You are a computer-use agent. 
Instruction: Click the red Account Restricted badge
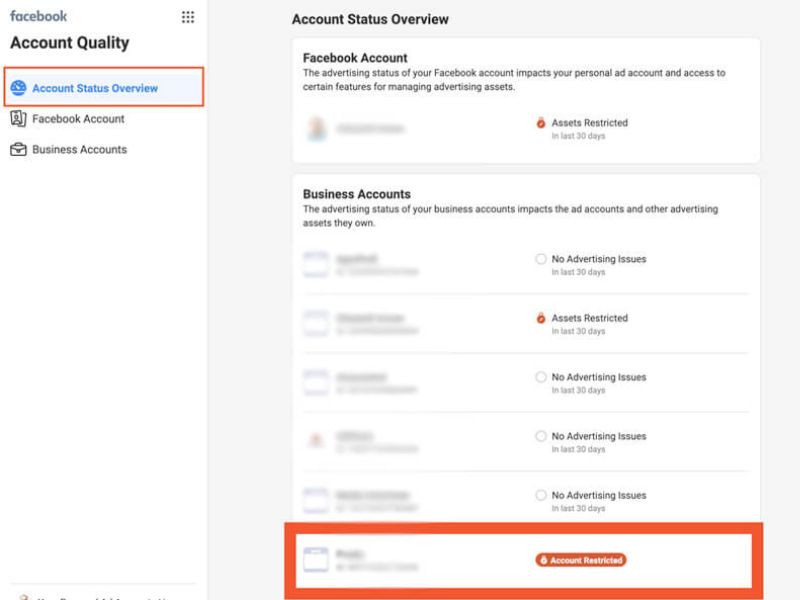click(581, 560)
